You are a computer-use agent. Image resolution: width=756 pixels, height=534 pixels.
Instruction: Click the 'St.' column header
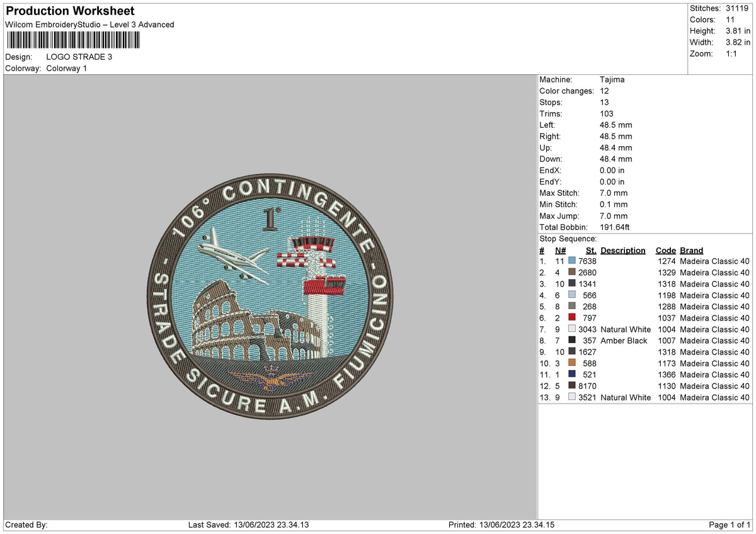click(x=591, y=251)
